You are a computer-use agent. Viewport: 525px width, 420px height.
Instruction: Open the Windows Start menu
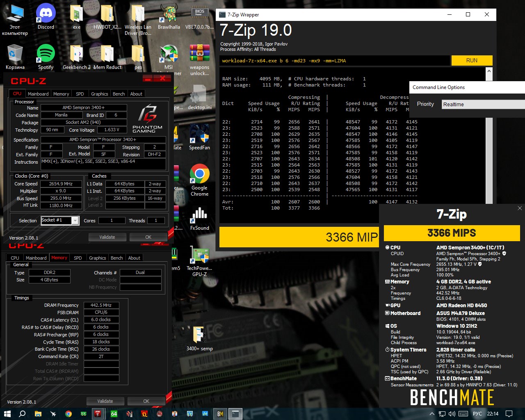coord(7,413)
